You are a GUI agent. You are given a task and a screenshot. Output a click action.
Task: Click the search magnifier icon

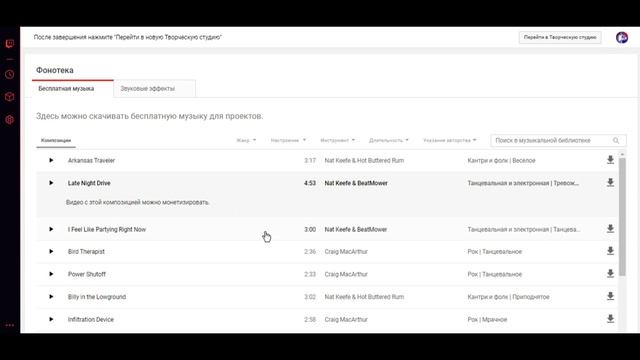coord(616,140)
